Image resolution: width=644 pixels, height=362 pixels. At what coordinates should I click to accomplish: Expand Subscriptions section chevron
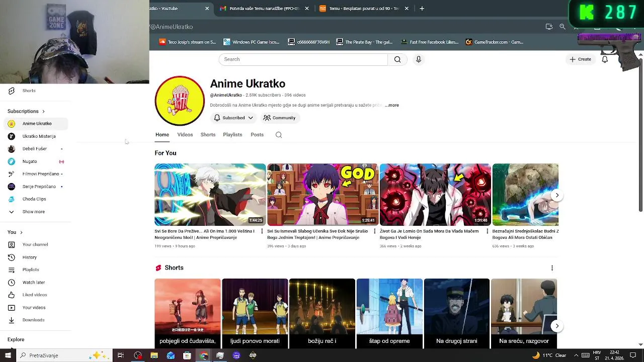pos(43,111)
